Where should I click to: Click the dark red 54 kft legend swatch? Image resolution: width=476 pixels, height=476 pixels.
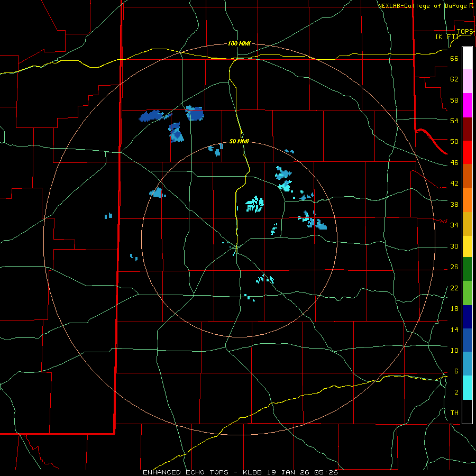(467, 129)
